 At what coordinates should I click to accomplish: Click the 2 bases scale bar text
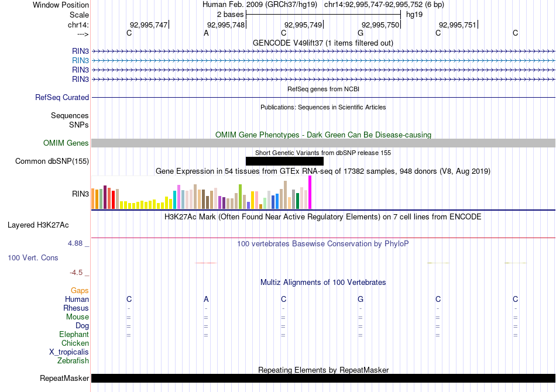tap(230, 15)
